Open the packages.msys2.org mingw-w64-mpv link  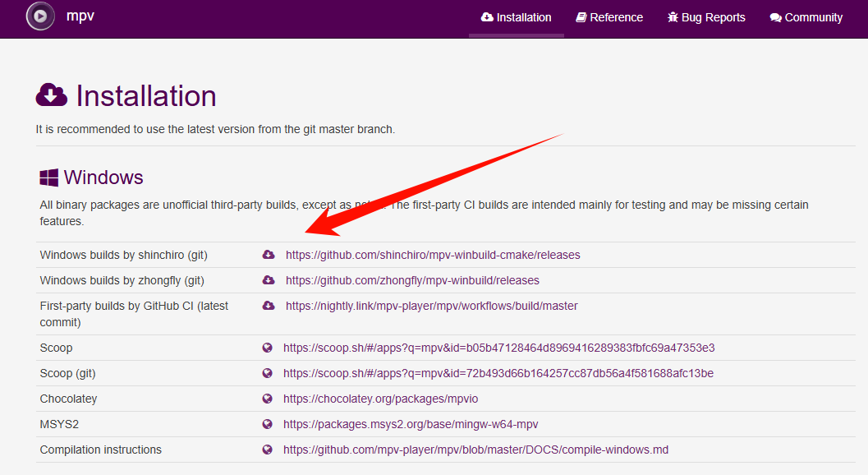click(411, 425)
